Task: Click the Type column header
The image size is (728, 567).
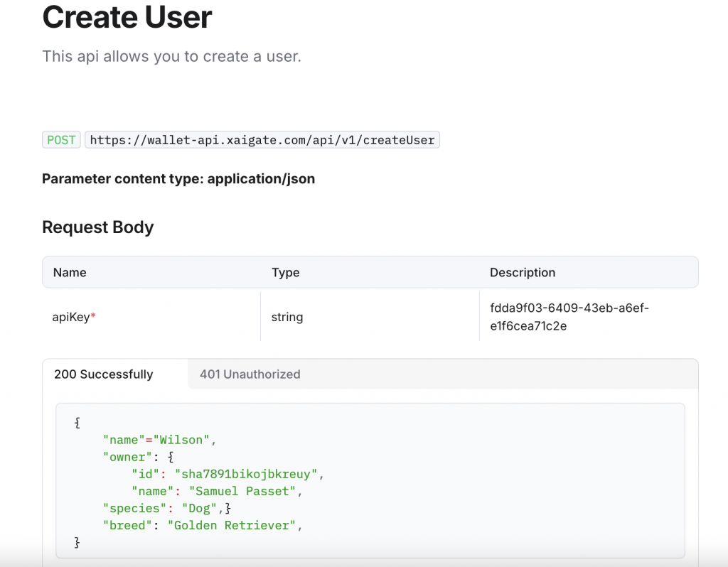Action: (286, 272)
